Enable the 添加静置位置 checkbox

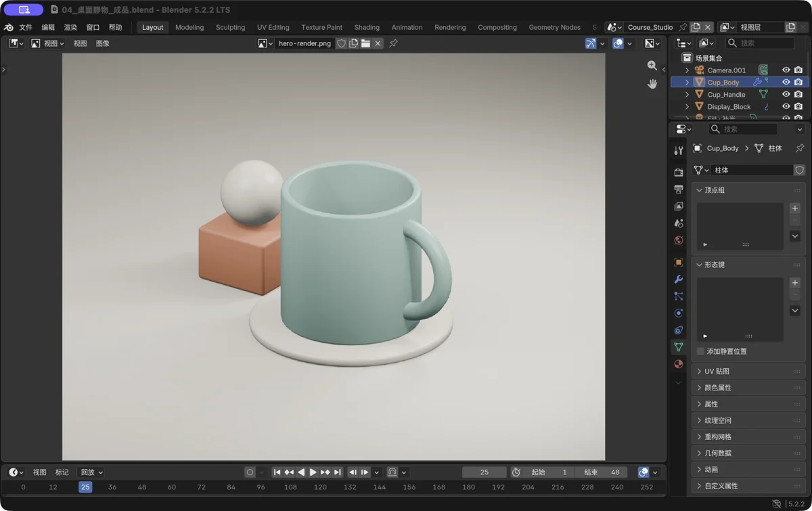(x=700, y=351)
